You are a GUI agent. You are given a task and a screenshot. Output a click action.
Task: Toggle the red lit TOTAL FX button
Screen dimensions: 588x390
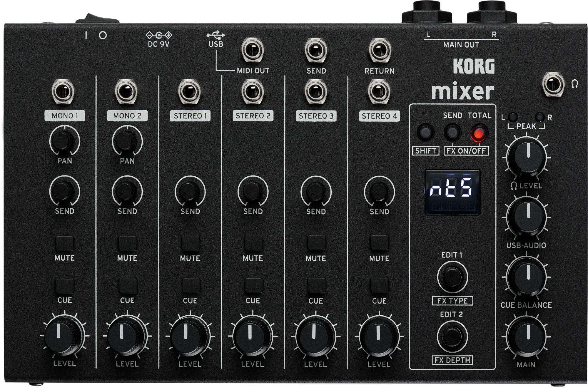tap(479, 133)
